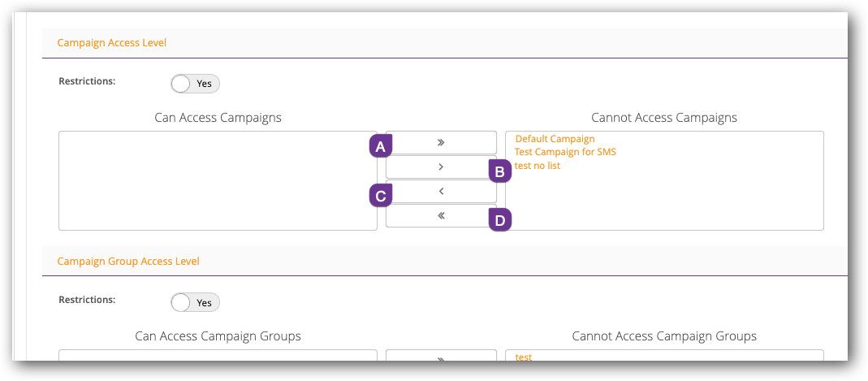Toggle Restrictions switch under Campaign Access Level

click(x=195, y=84)
